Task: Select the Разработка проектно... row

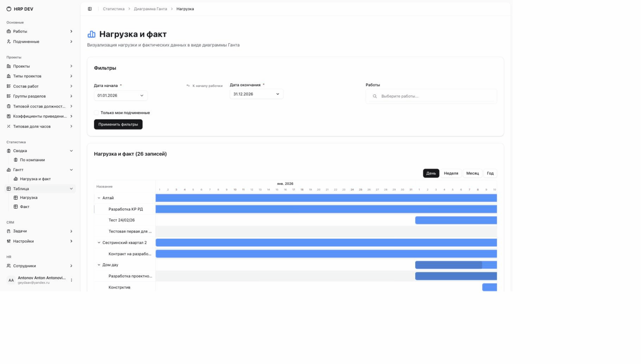Action: tap(130, 276)
